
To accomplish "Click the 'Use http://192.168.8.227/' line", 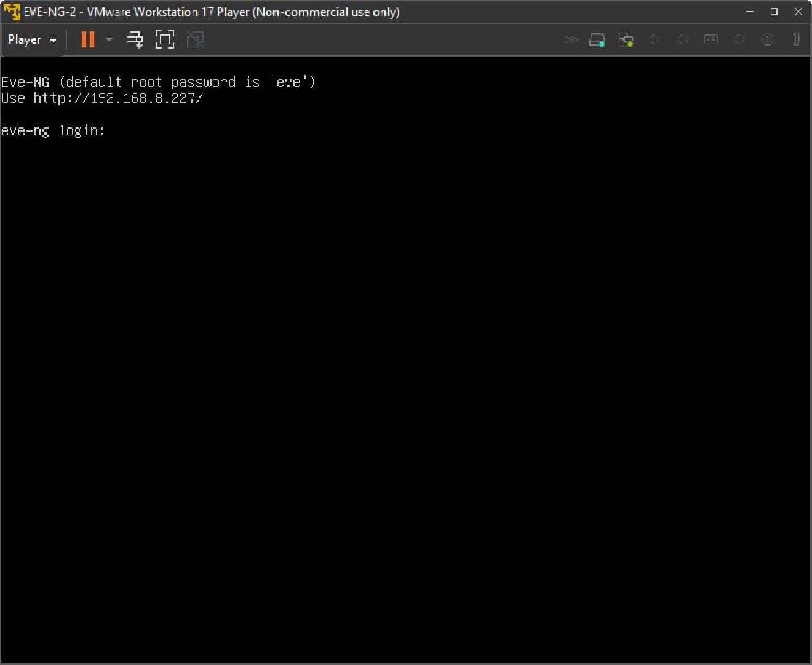I will 102,98.
